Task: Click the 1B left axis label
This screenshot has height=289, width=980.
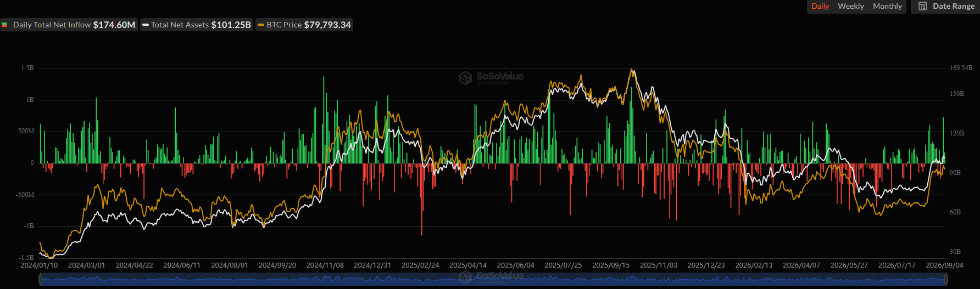Action: (x=30, y=100)
